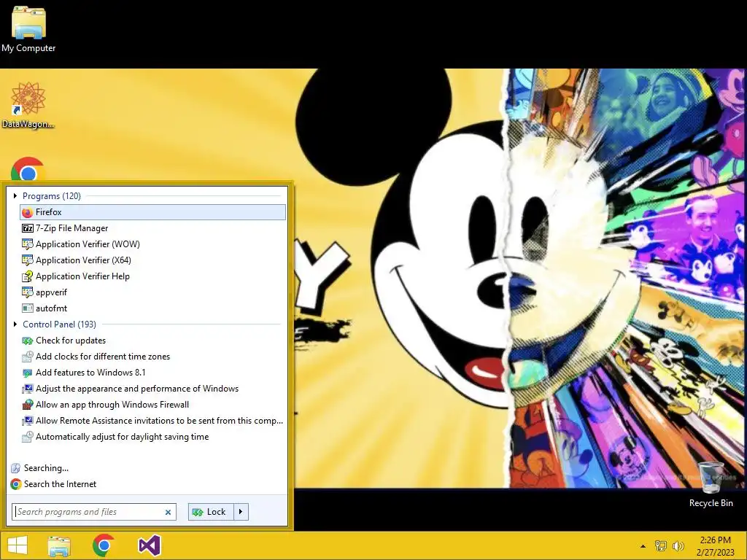Open the volume speaker tray icon
The image size is (747, 560).
click(678, 545)
